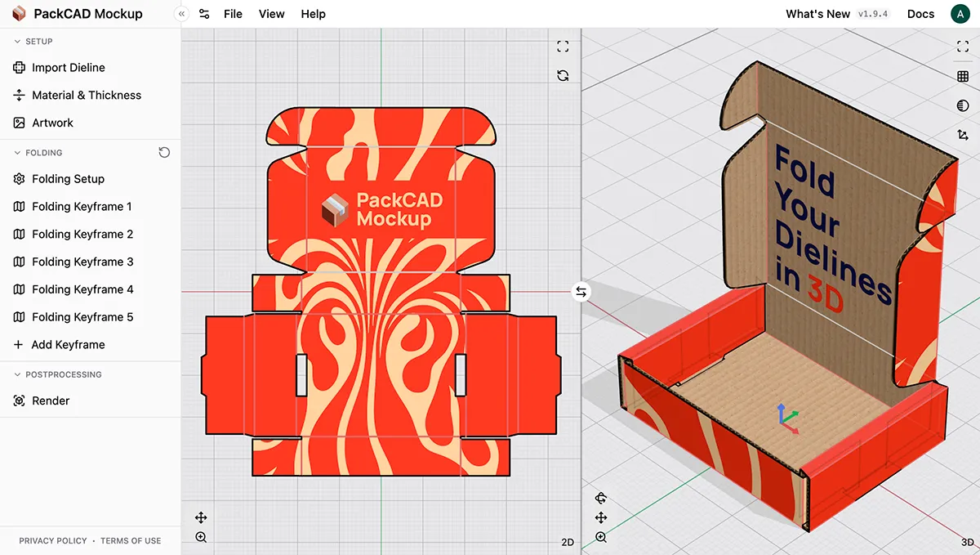Open the Help menu

point(313,14)
